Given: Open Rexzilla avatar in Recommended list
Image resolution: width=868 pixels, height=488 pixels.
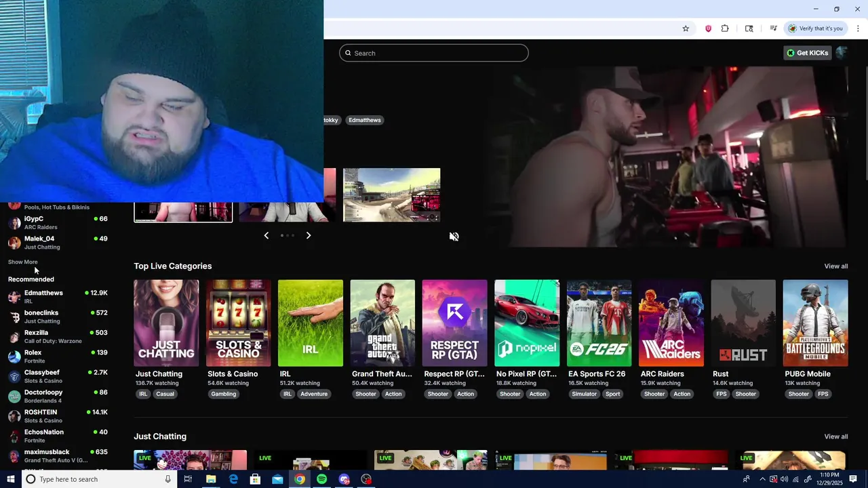Looking at the screenshot, I should [14, 337].
